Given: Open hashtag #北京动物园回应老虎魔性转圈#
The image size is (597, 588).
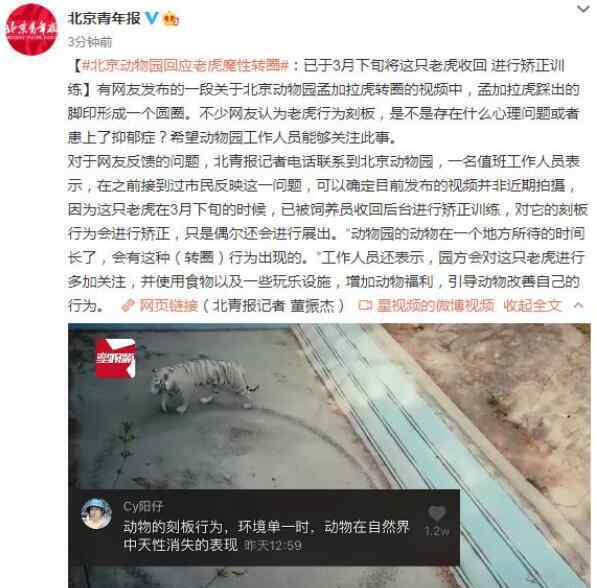Looking at the screenshot, I should coord(185,66).
